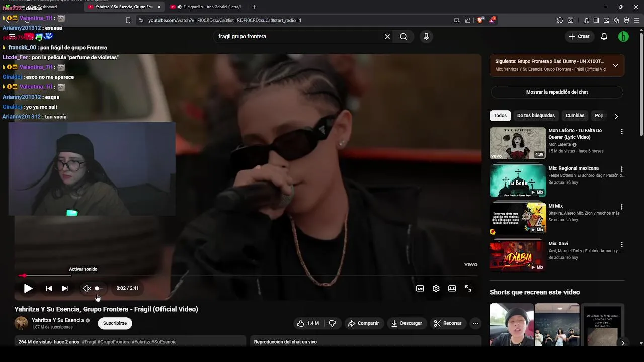Click the #YahritzaYSuEsencia hashtag
Screen dimensions: 644x362
[154, 342]
